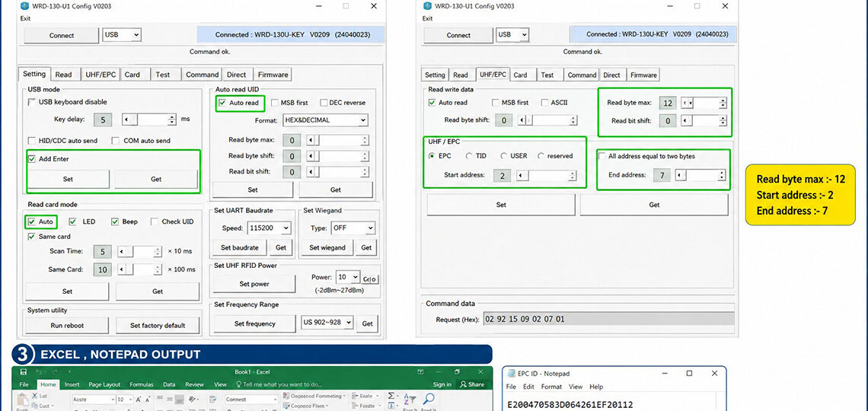This screenshot has width=868, height=411.
Task: Enable USB keyboard disable checkbox
Action: click(x=31, y=102)
